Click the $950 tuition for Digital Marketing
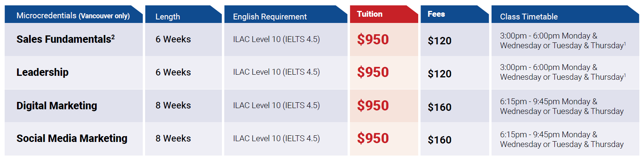This screenshot has height=161, width=644. (x=373, y=106)
